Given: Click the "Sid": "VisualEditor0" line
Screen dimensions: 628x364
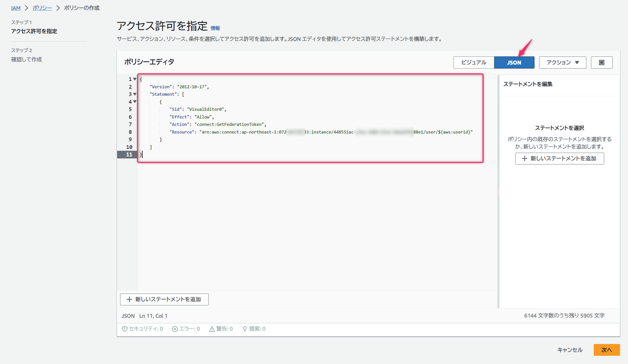Looking at the screenshot, I should tap(198, 109).
